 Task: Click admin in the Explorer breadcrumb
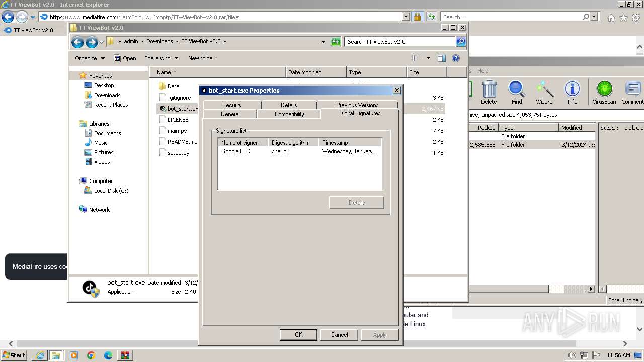click(131, 42)
